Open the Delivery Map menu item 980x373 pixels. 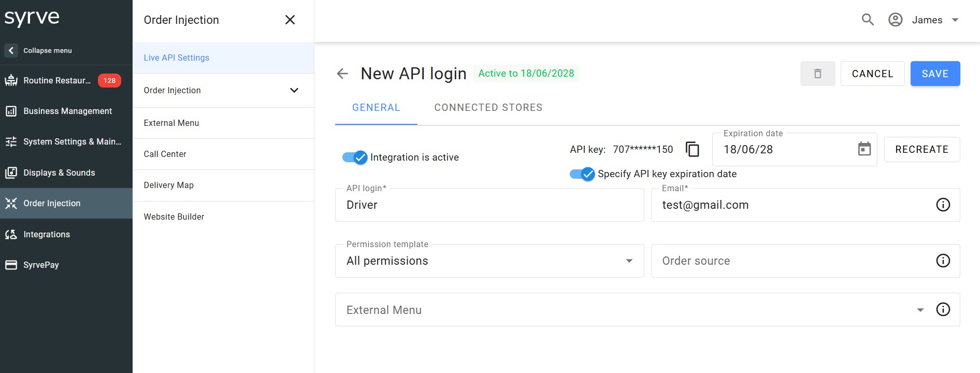tap(223, 185)
